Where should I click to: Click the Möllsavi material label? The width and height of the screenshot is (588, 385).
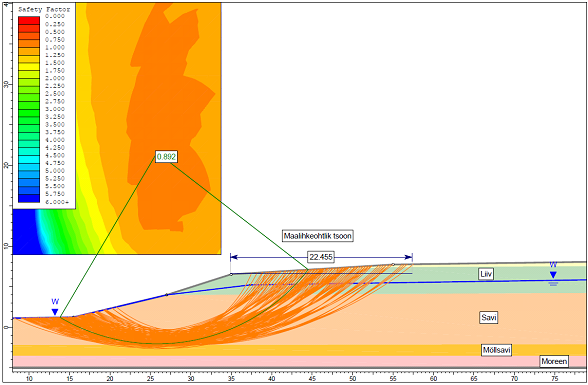[x=496, y=350]
